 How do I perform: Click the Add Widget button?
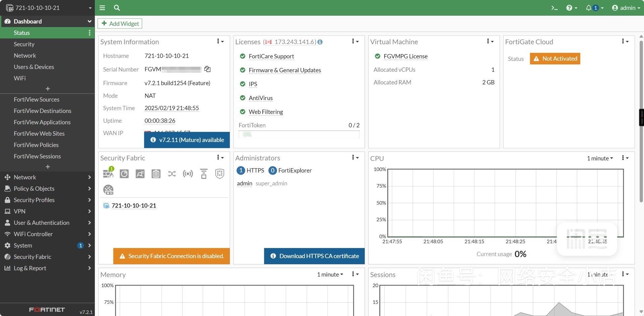pos(120,23)
